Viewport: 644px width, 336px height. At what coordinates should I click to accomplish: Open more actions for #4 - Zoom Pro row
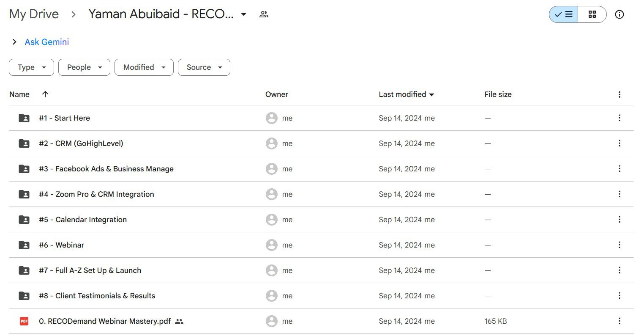(x=619, y=194)
